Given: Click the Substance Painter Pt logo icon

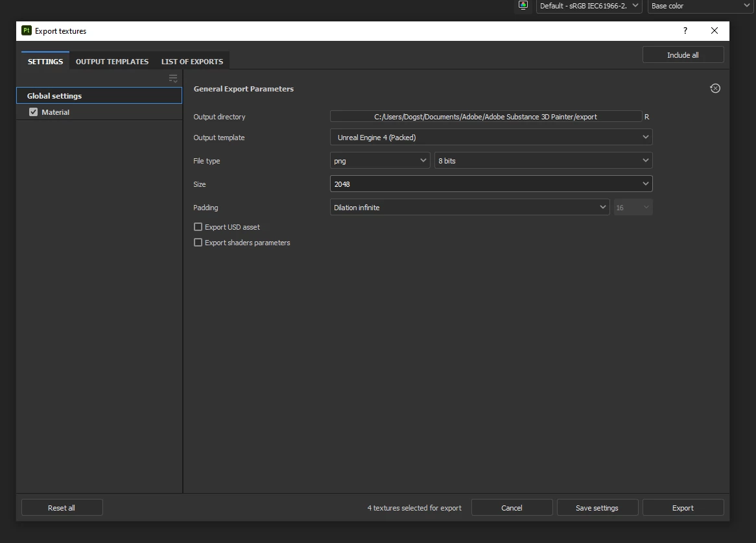Looking at the screenshot, I should [x=27, y=30].
